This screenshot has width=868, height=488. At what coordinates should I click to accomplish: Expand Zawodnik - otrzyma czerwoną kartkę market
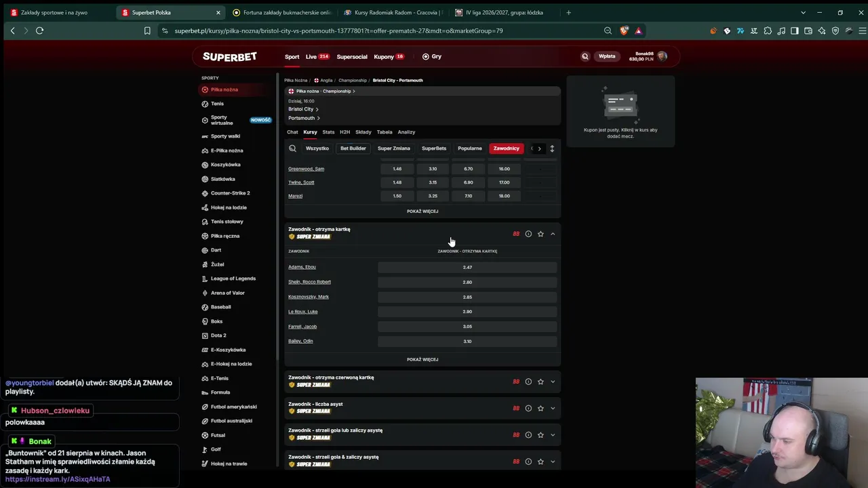coord(553,382)
